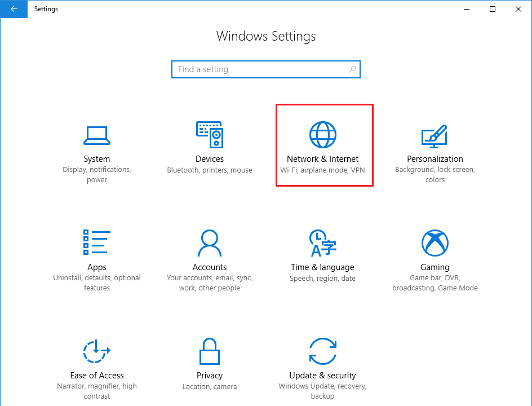Click the "Windows Update, recovery, backup" description
This screenshot has height=406, width=532.
pos(323,391)
